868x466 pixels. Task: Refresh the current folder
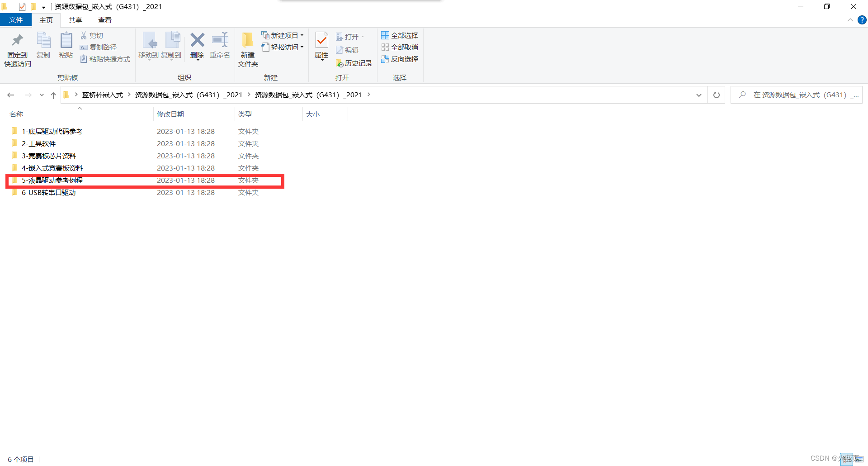point(717,95)
